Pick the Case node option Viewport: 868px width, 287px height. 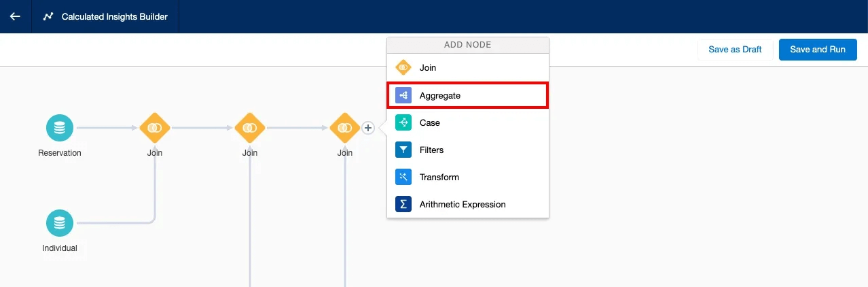tap(430, 123)
